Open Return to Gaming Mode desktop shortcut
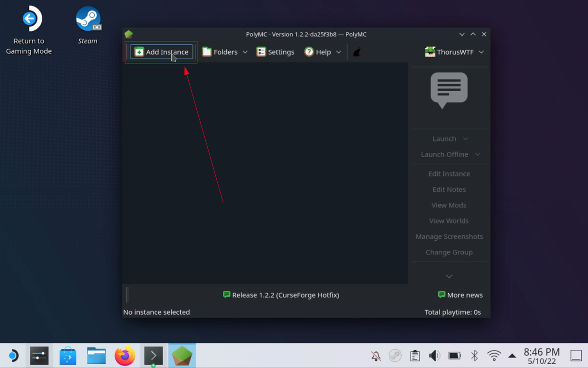Viewport: 588px width, 368px height. (29, 30)
